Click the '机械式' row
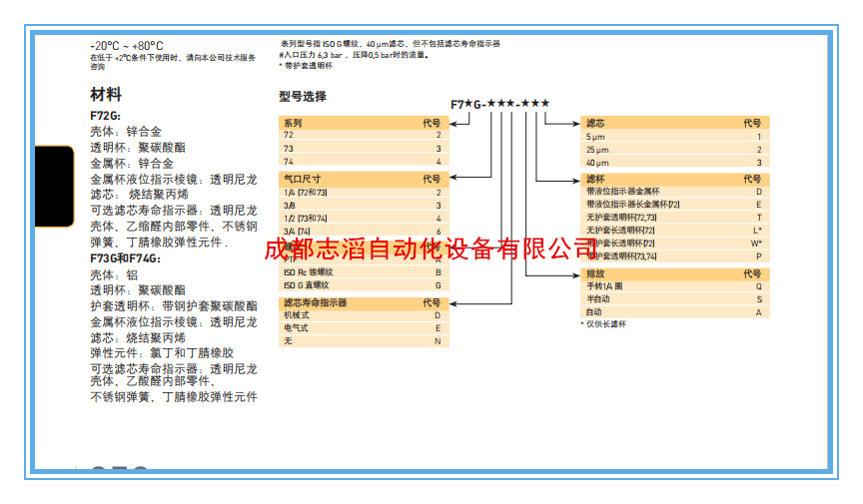 364,315
